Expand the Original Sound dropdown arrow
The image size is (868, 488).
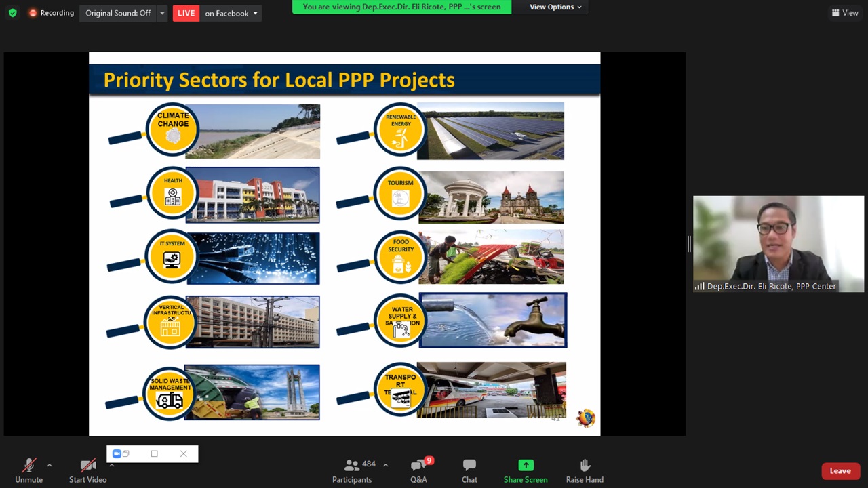point(162,13)
